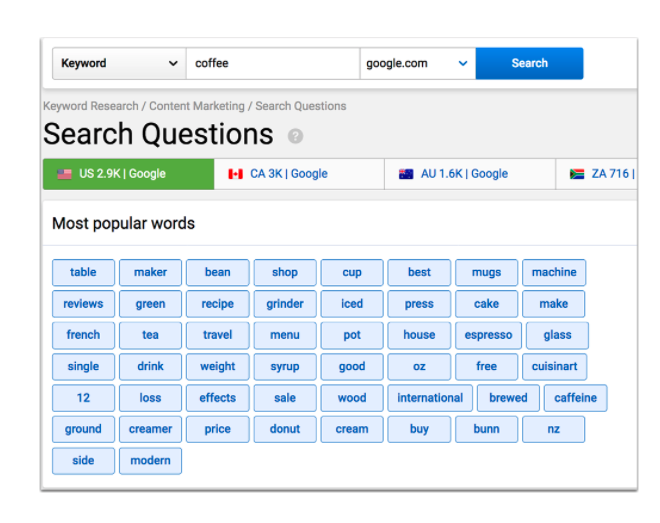This screenshot has height=523, width=660.
Task: Go to Content Marketing breadcrumb link
Action: coord(197,106)
